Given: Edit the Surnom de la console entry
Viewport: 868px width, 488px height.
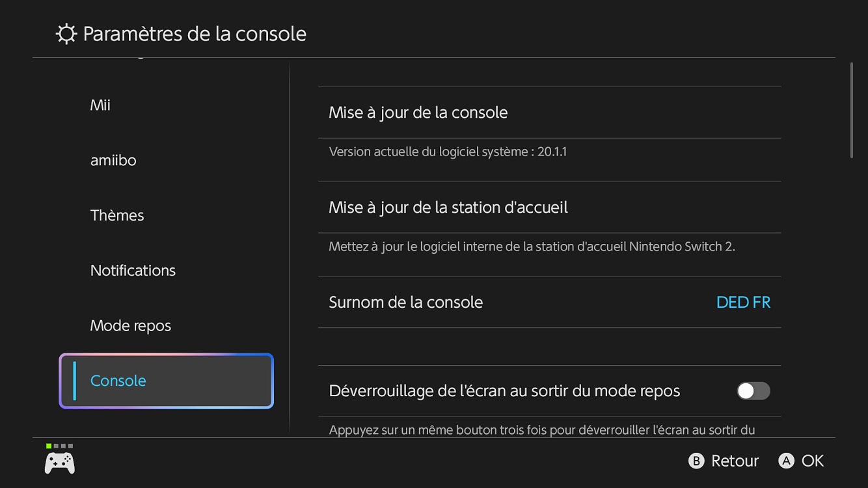Looking at the screenshot, I should click(x=549, y=303).
